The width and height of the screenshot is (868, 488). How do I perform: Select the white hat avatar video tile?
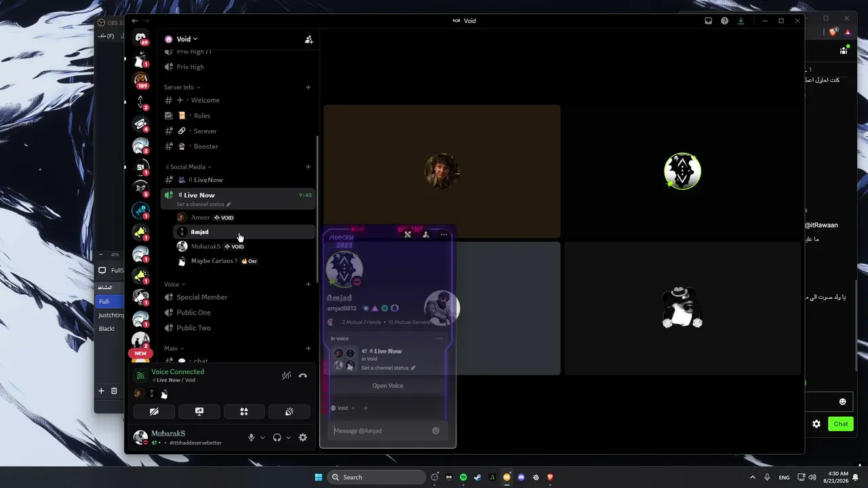(682, 308)
